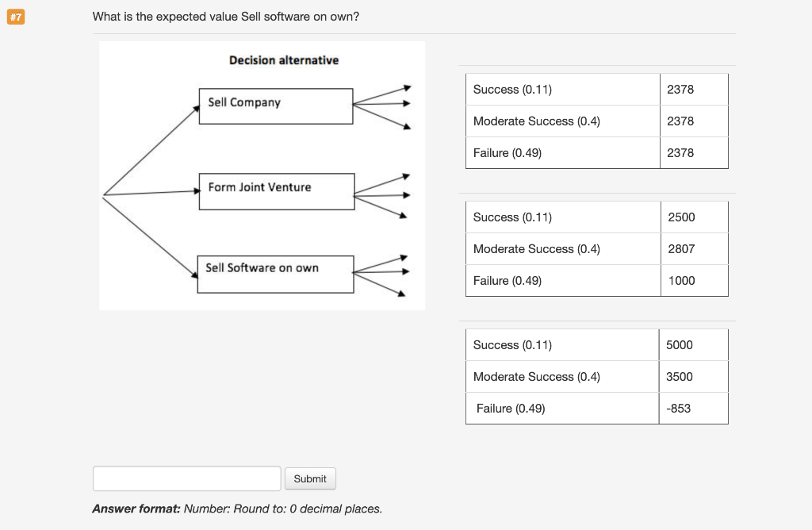Click the 2807 payoff cell
This screenshot has height=530, width=812.
point(679,248)
